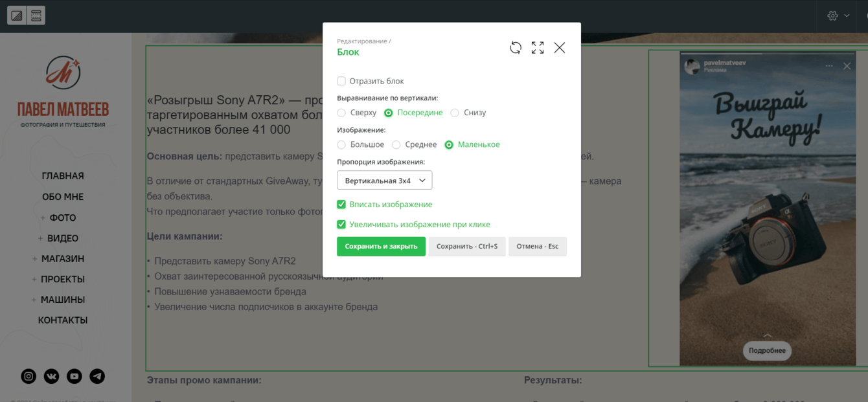868x402 pixels.
Task: Click the pavelmatveev avatar on the story image
Action: pos(692,65)
